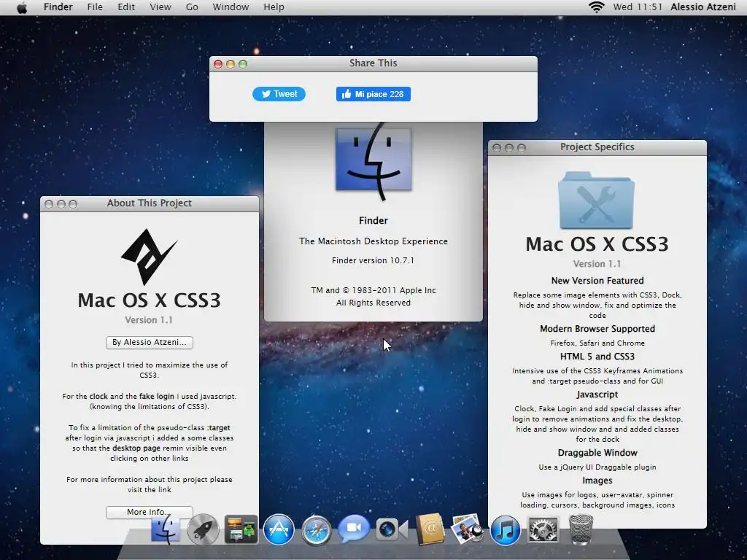The image size is (747, 560).
Task: Open Finder from the dock
Action: [x=166, y=529]
